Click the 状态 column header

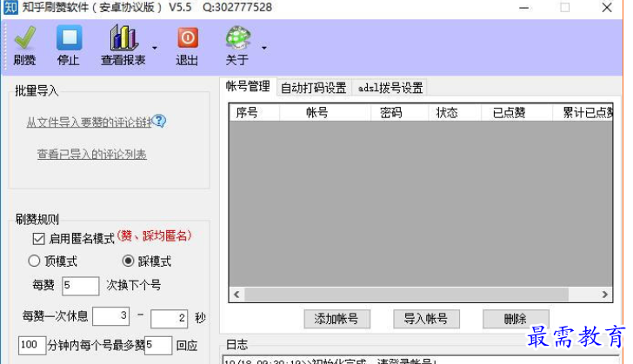point(455,112)
